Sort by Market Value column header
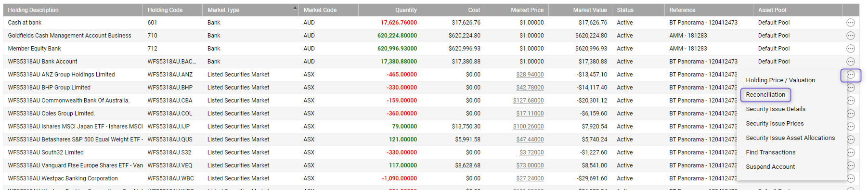 tap(590, 10)
